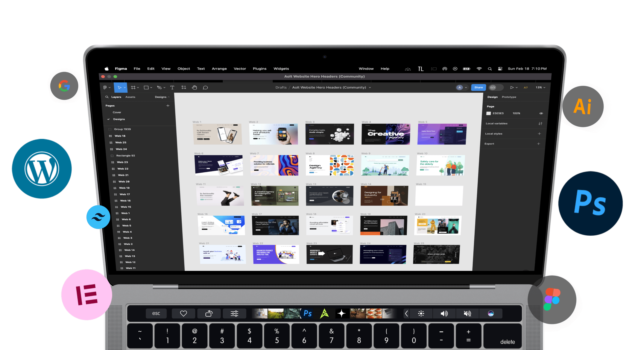Open the Frame tool dropdown arrow
Image resolution: width=644 pixels, height=350 pixels.
(x=138, y=88)
